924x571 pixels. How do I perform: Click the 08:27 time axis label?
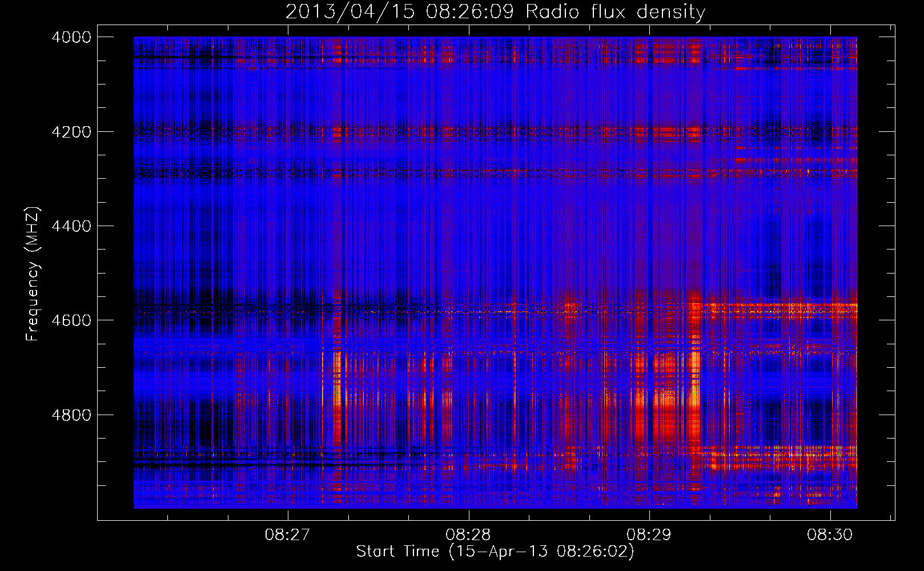pos(288,534)
